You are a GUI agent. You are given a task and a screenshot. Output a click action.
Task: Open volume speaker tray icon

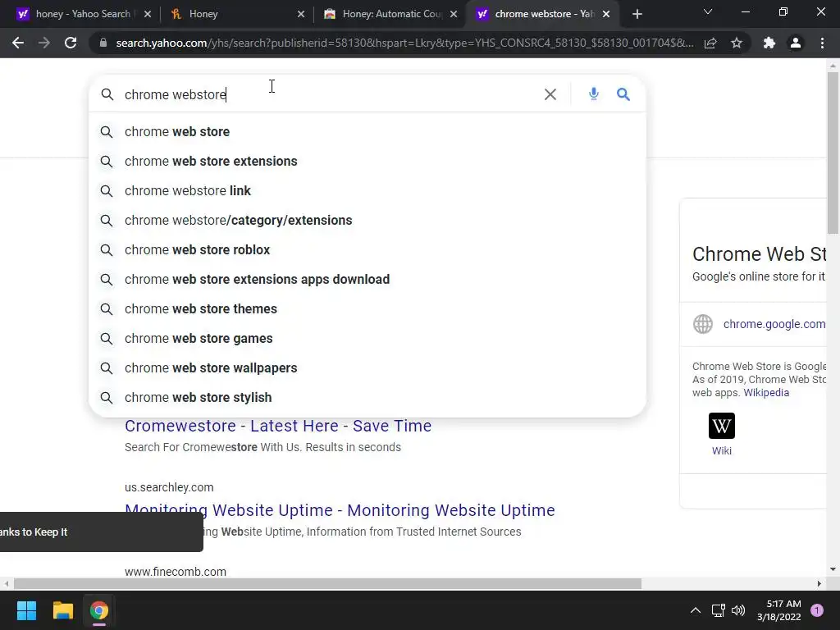coord(738,610)
